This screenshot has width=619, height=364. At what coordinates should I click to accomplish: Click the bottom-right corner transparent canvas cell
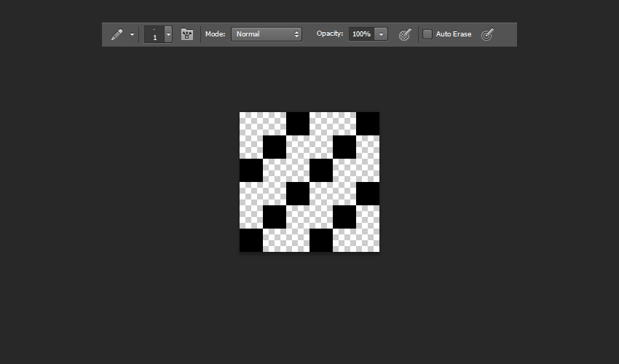tap(368, 240)
